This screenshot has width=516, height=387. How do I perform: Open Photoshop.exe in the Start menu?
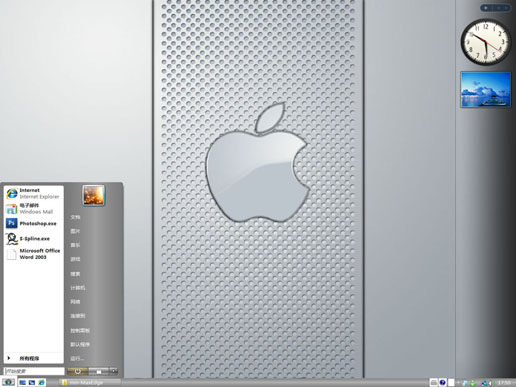tap(33, 223)
